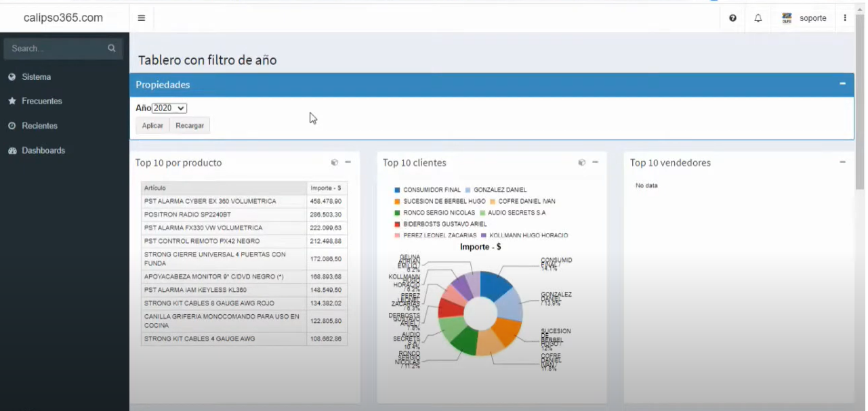Collapse the Top 10 por producto widget
The image size is (868, 411).
[x=348, y=163]
